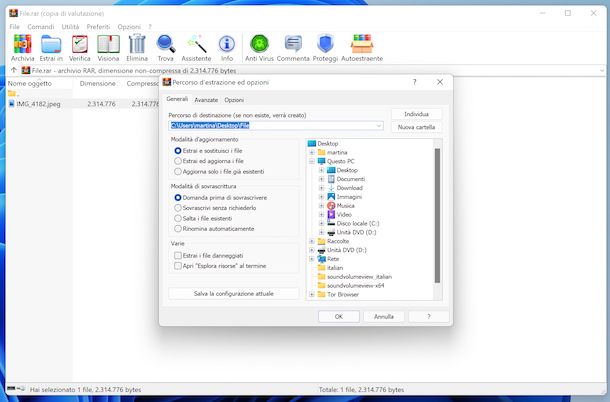Screen dimensions: 610x402
Task: Click Salva la configurazione attuale button
Action: (x=234, y=293)
